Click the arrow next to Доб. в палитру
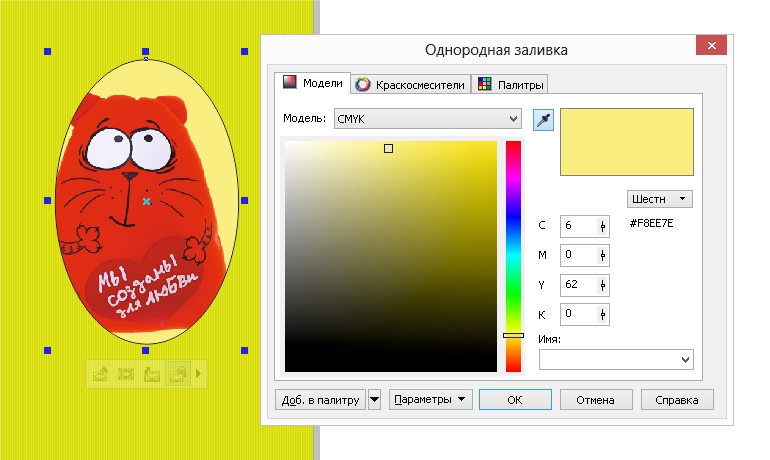This screenshot has width=770, height=460. point(375,400)
